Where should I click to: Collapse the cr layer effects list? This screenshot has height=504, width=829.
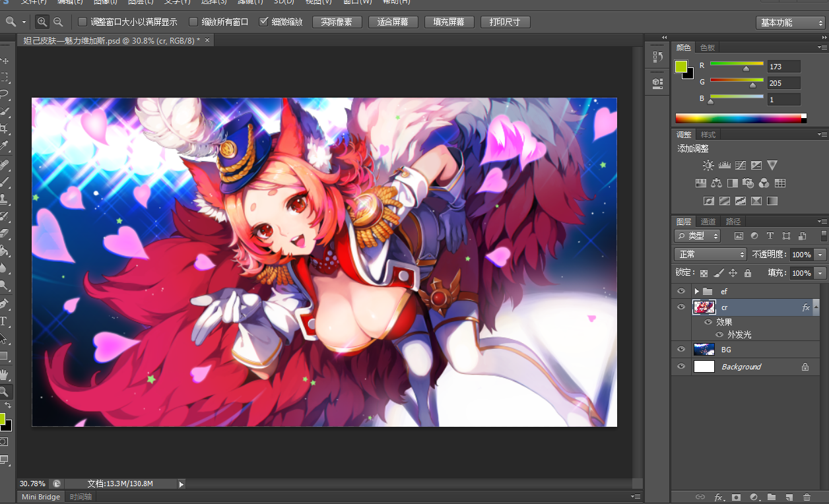coord(815,307)
